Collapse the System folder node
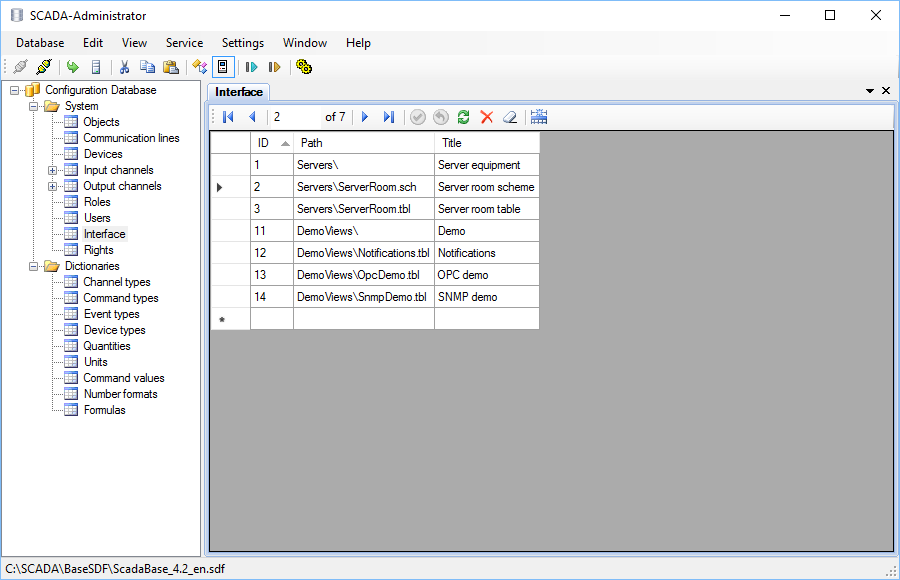This screenshot has width=900, height=580. (34, 106)
